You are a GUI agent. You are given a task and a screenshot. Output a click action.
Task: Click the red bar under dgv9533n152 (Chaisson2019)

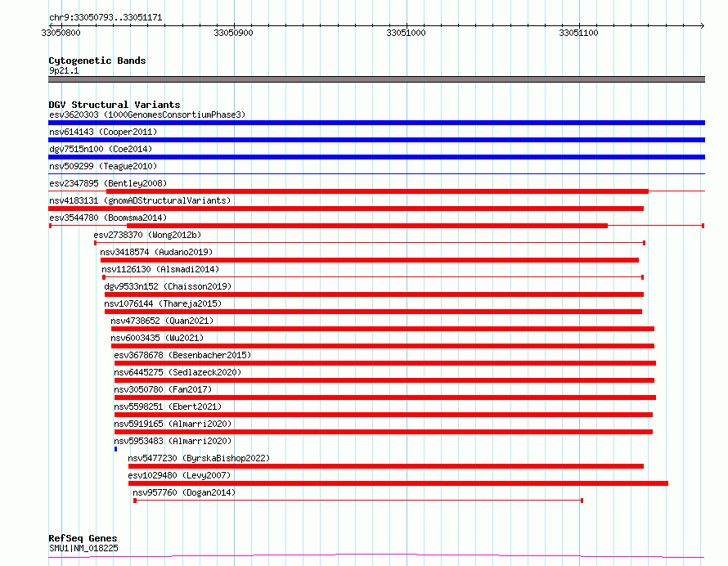tap(374, 294)
